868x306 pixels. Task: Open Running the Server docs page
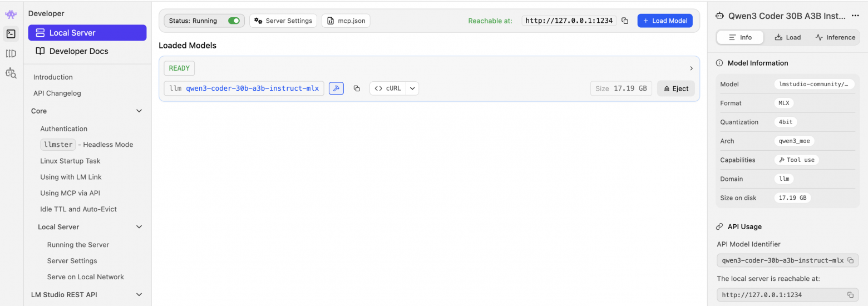[78, 245]
